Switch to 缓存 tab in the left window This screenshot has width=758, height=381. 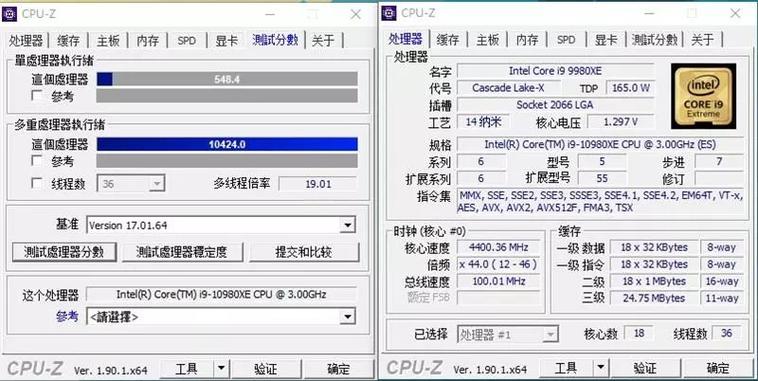coord(68,40)
